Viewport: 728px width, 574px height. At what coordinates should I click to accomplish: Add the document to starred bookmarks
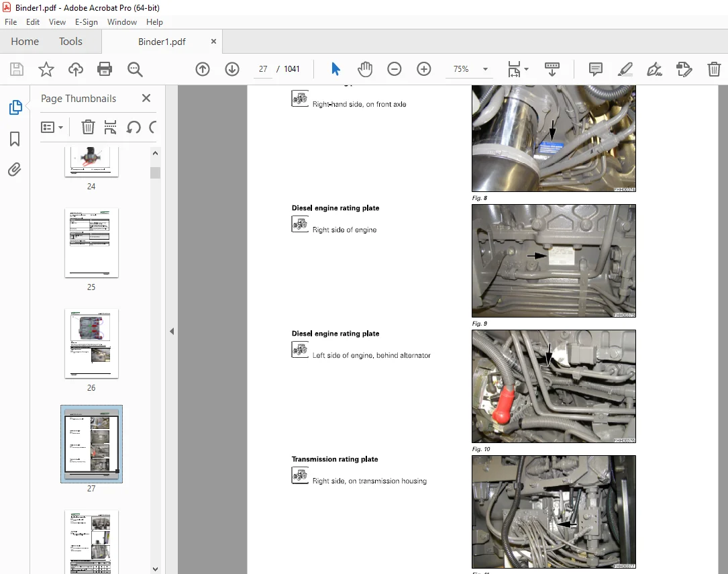(x=46, y=69)
